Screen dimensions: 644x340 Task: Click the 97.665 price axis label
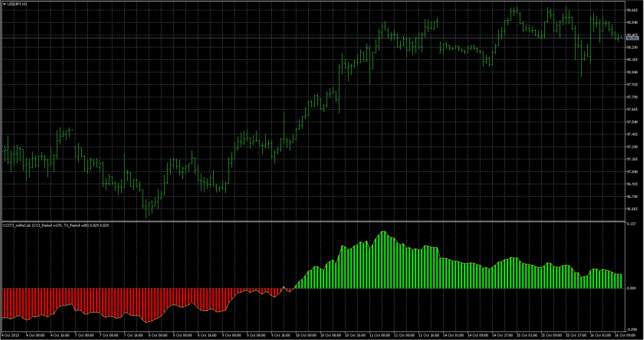pos(632,110)
